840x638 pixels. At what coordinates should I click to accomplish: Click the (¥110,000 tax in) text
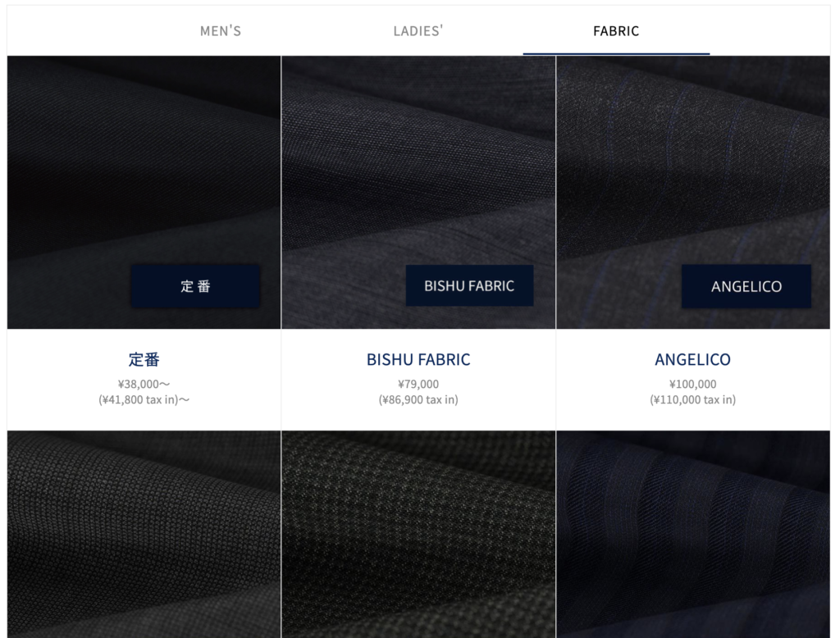(692, 399)
